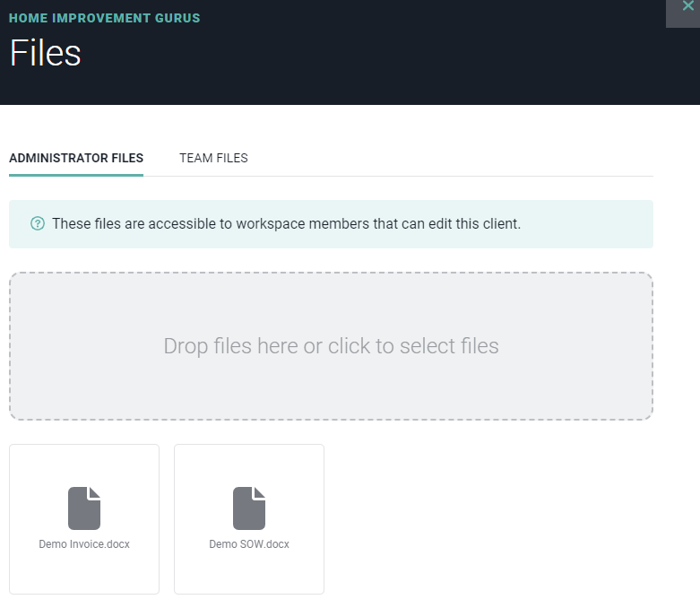Click the Demo SOW.docx filename text
This screenshot has width=700, height=608.
pos(249,544)
